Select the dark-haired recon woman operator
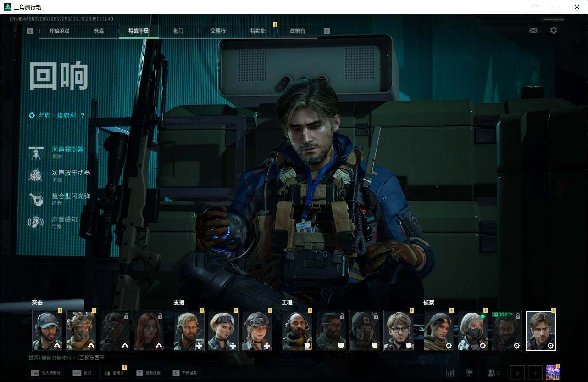This screenshot has width=588, height=382. coord(439,331)
